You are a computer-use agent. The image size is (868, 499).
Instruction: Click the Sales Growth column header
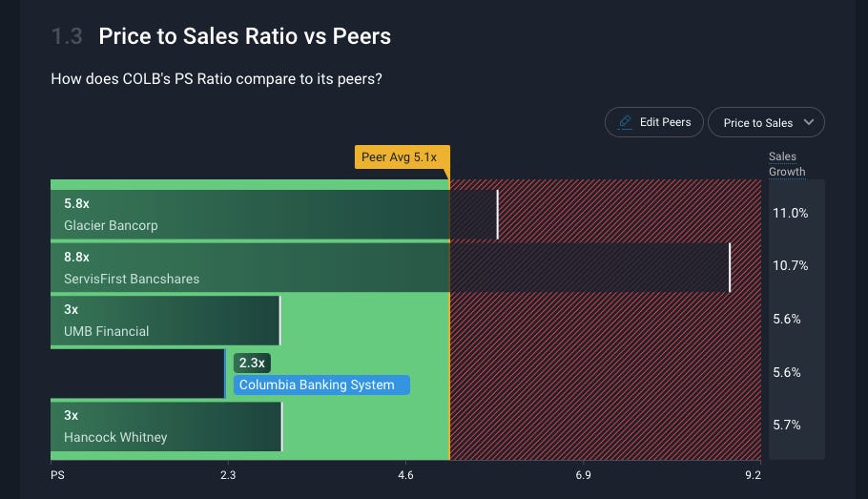point(787,164)
